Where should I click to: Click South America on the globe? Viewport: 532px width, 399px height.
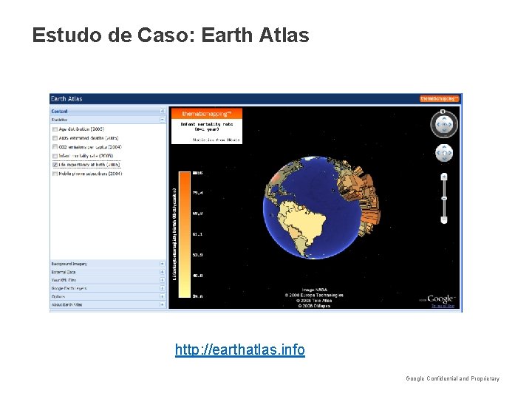tap(302, 224)
